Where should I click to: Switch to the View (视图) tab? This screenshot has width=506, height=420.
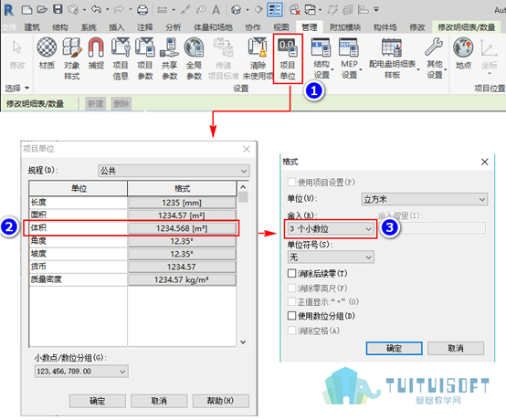(x=281, y=27)
